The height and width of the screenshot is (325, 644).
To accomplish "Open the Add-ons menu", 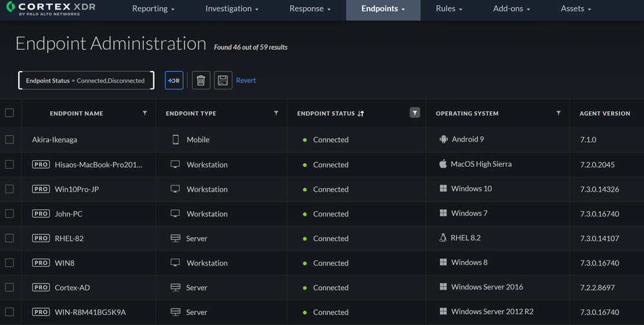I will click(x=511, y=9).
